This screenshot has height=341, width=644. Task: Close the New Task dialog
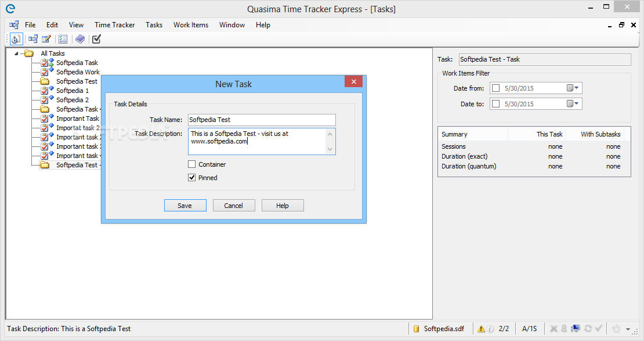point(354,81)
